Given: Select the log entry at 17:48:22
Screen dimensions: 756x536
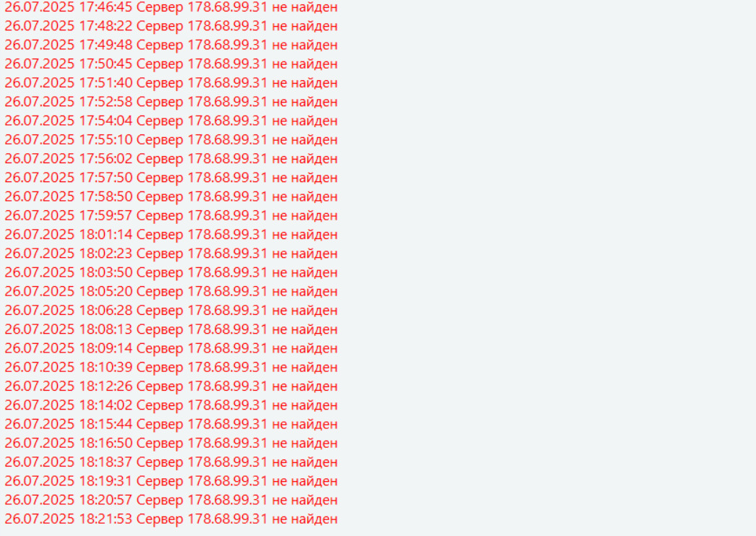Looking at the screenshot, I should point(171,26).
